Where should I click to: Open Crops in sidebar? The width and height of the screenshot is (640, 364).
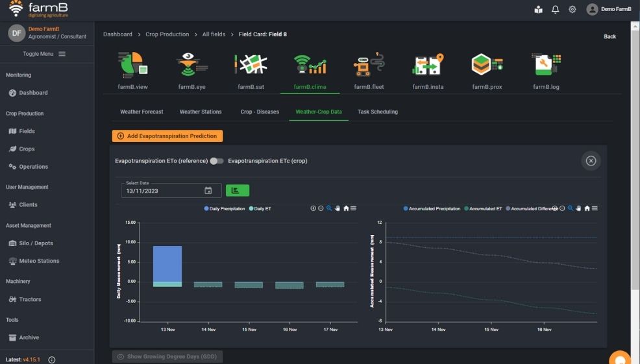[x=21, y=149]
